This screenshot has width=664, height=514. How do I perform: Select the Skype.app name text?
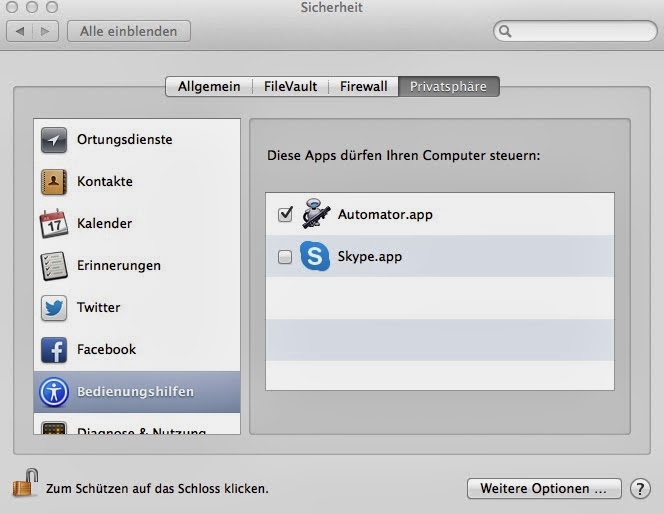(370, 257)
